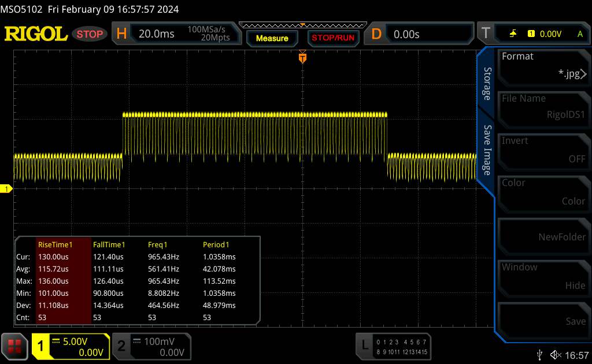Switch to the Storage tab
Viewport: 592px width, 364px height.
[x=487, y=84]
